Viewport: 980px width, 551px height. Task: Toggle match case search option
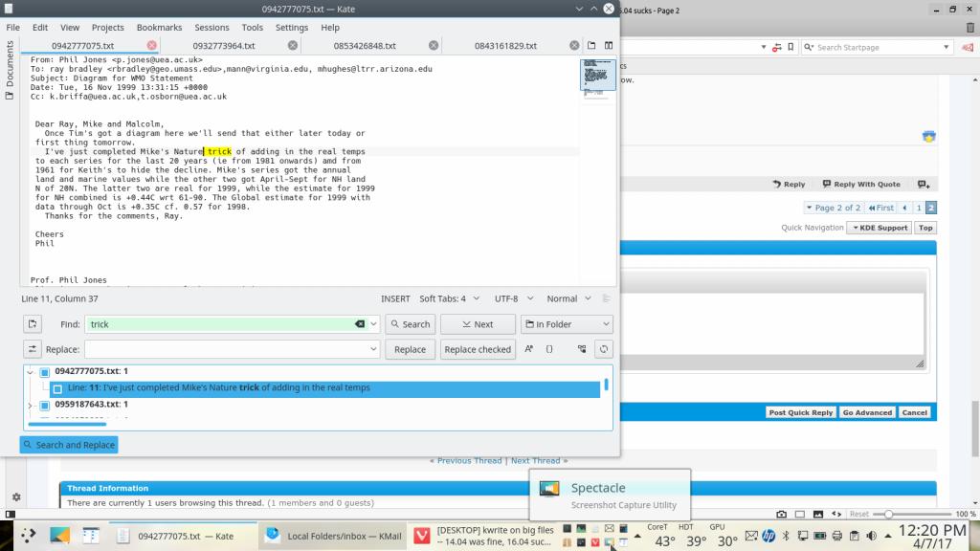coord(528,349)
